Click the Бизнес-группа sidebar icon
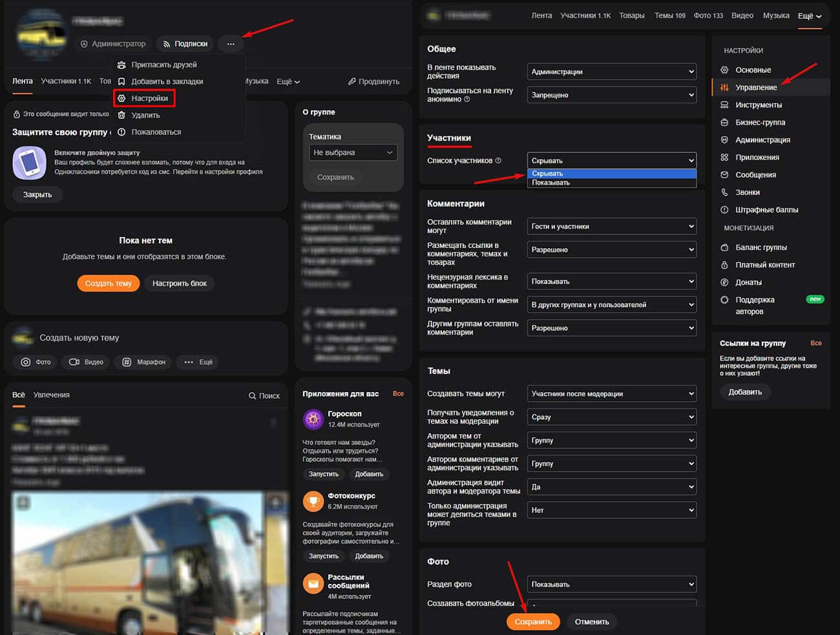Viewport: 840px width, 635px height. coord(724,122)
